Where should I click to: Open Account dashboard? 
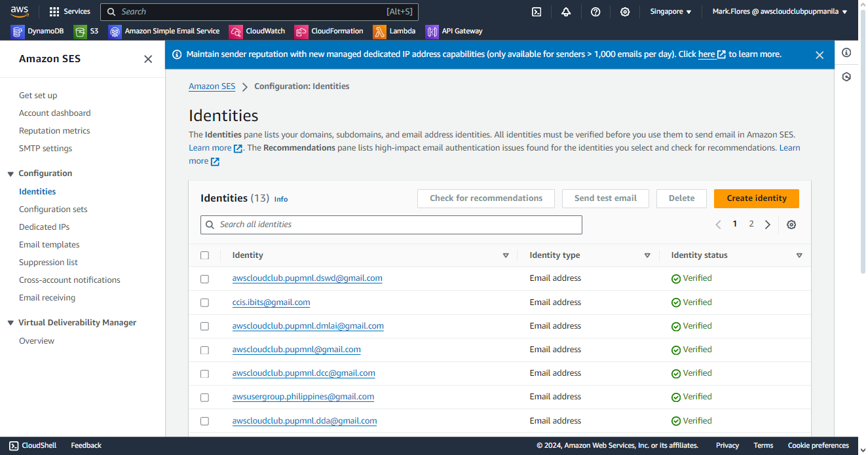55,113
